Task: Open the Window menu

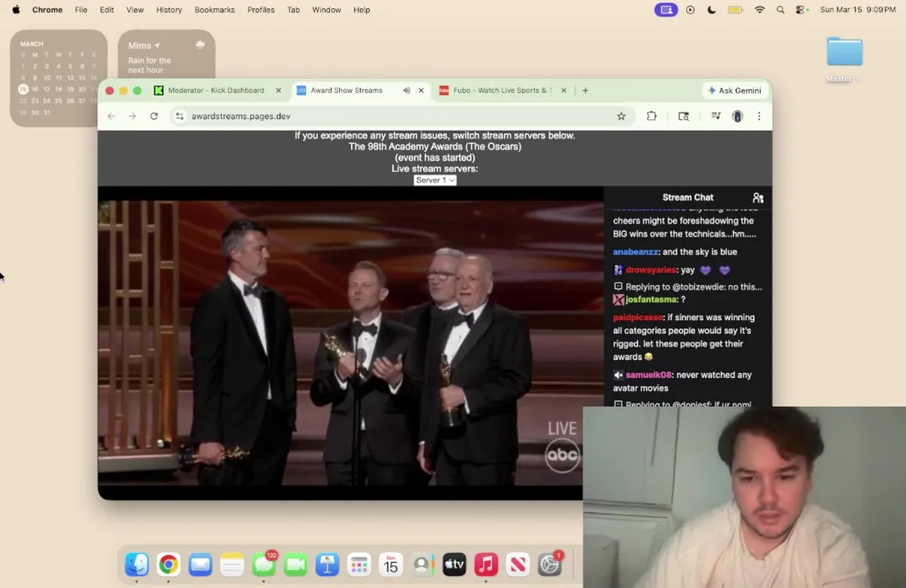Action: 327,10
